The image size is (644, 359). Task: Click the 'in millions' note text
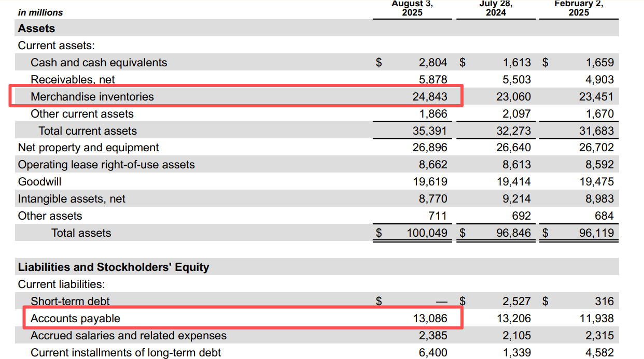click(x=40, y=12)
